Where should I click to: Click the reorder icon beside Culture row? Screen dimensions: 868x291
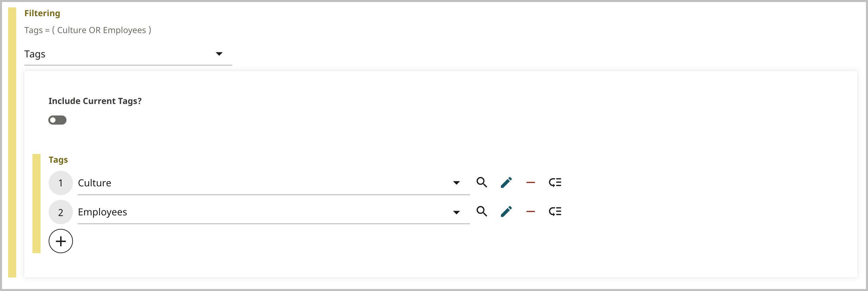pyautogui.click(x=555, y=182)
